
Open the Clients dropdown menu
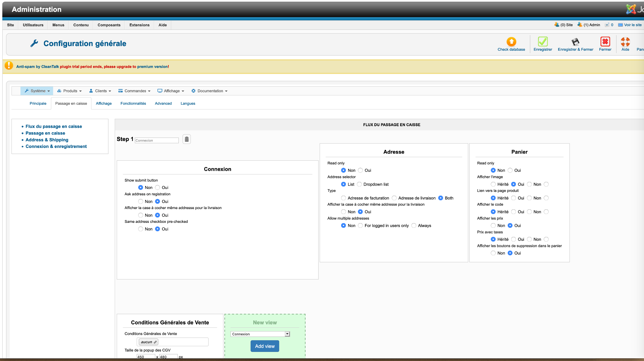pos(100,91)
